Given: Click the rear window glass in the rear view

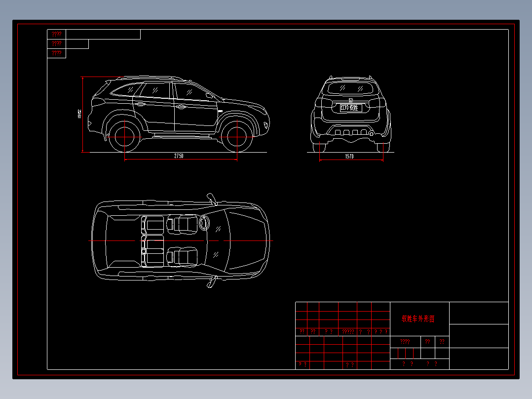Looking at the screenshot, I should coord(350,88).
